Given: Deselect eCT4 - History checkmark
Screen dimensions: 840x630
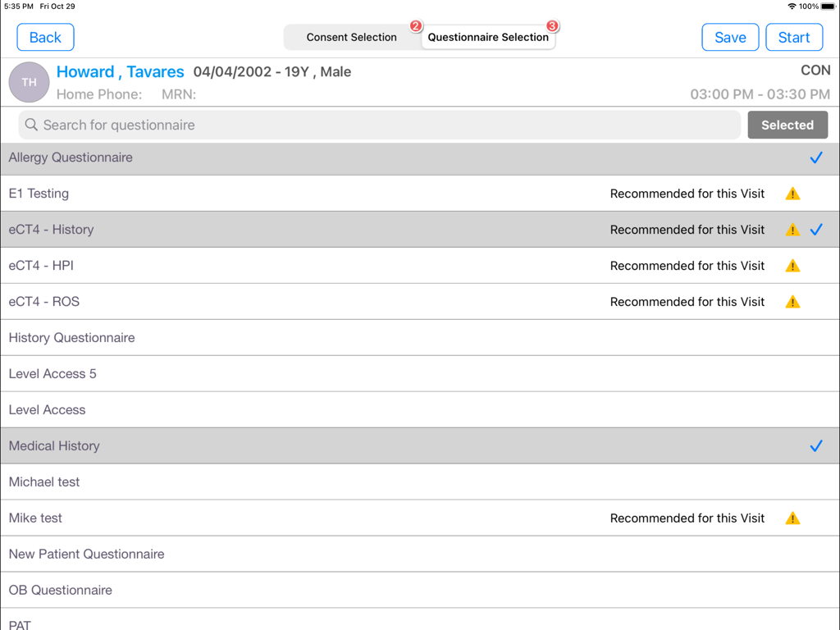Looking at the screenshot, I should coord(816,230).
